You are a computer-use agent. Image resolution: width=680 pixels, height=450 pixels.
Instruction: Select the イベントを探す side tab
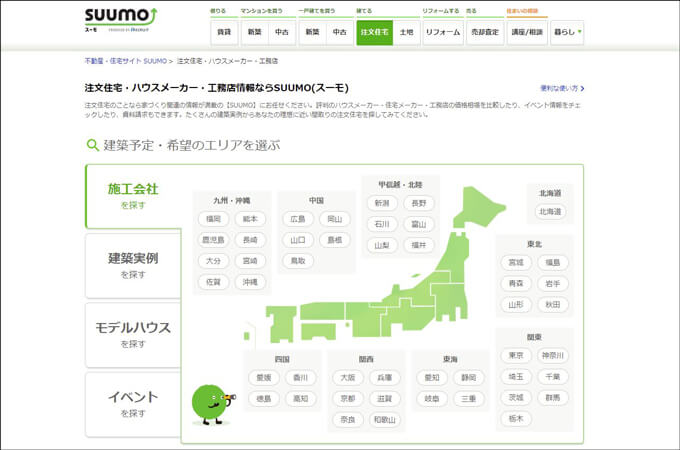pos(133,404)
